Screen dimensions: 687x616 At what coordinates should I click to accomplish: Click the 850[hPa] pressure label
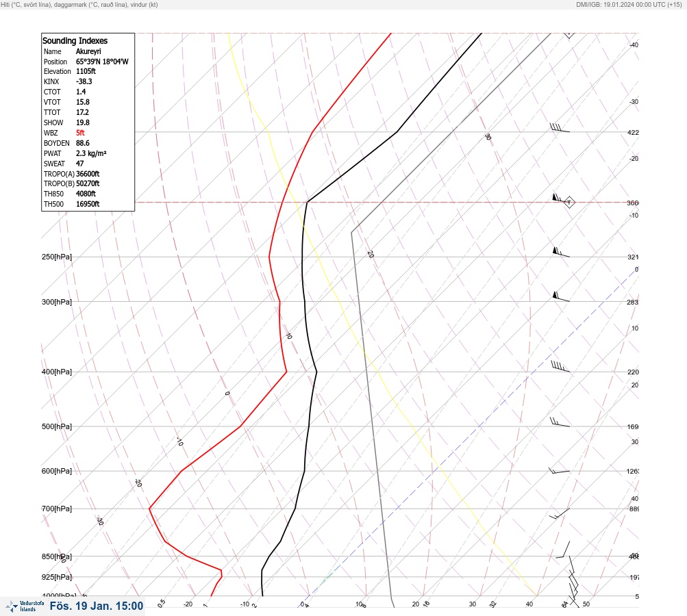pos(57,556)
